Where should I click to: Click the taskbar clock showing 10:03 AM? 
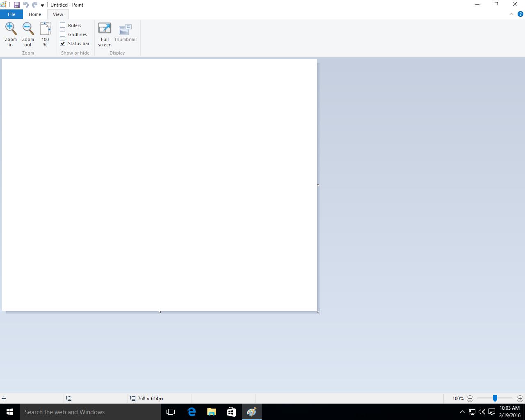click(509, 412)
